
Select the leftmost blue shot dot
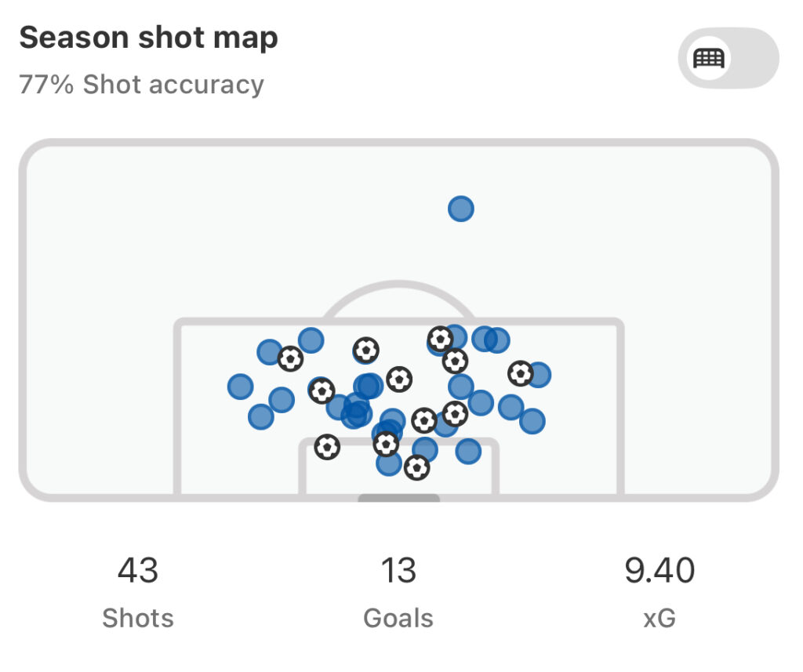(x=240, y=387)
